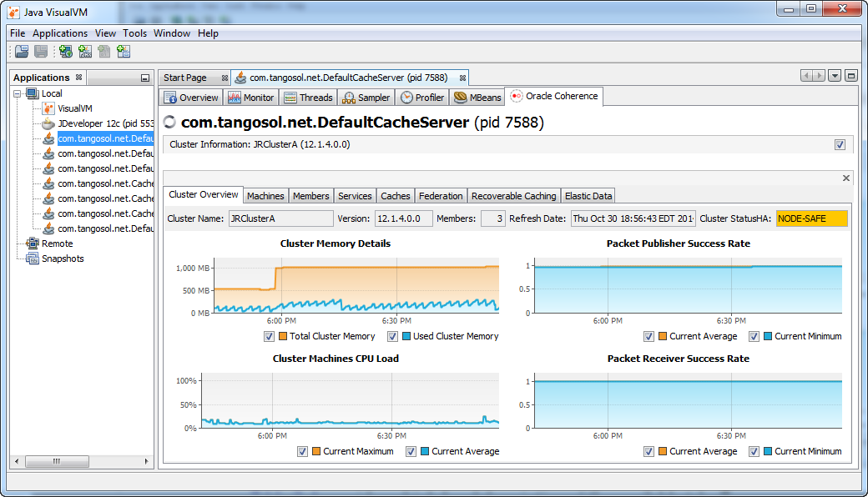Maximize the document window area
This screenshot has height=497, width=868.
[x=851, y=76]
